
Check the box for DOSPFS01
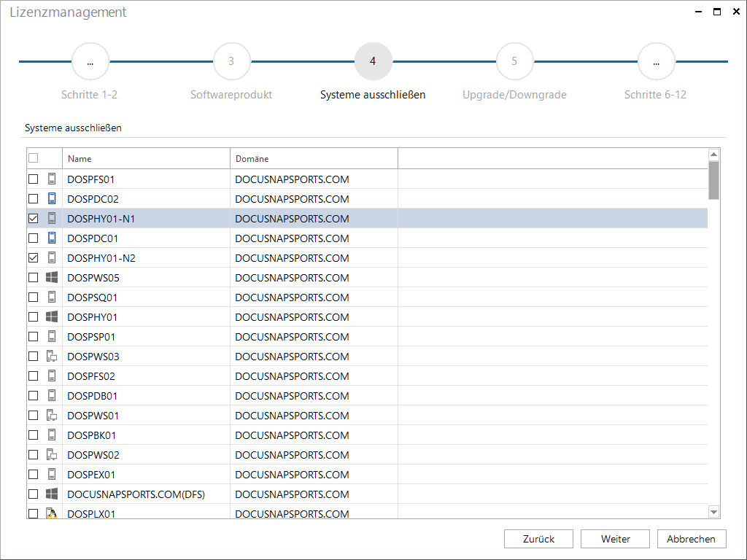pos(34,179)
